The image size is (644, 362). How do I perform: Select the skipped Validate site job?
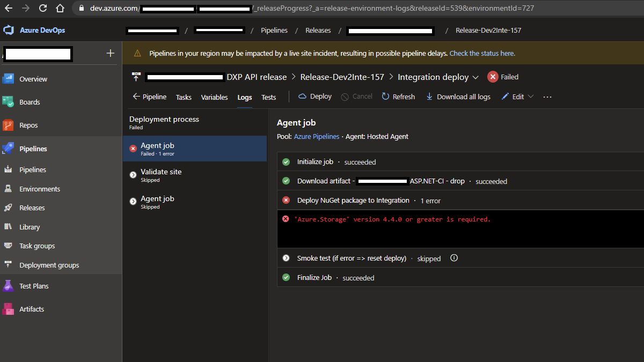pyautogui.click(x=161, y=175)
